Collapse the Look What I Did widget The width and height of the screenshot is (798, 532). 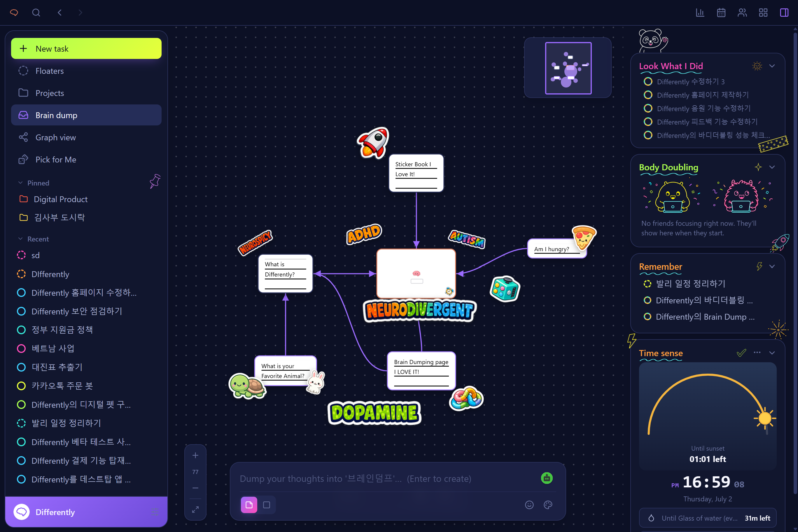[772, 66]
